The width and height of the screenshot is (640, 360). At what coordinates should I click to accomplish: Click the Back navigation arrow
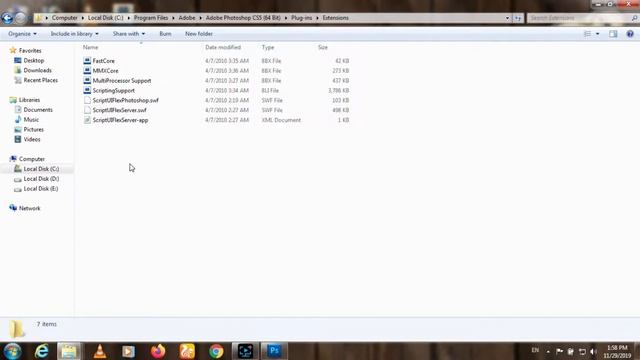7,18
